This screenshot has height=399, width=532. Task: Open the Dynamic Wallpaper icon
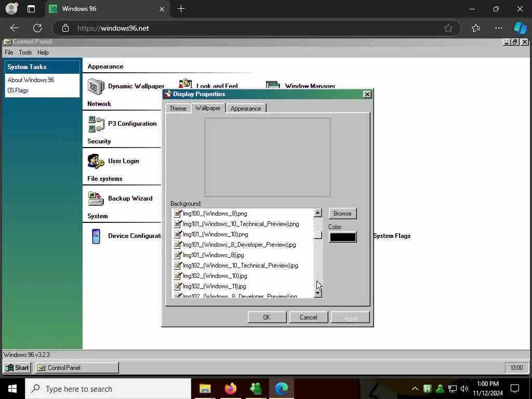pos(96,86)
